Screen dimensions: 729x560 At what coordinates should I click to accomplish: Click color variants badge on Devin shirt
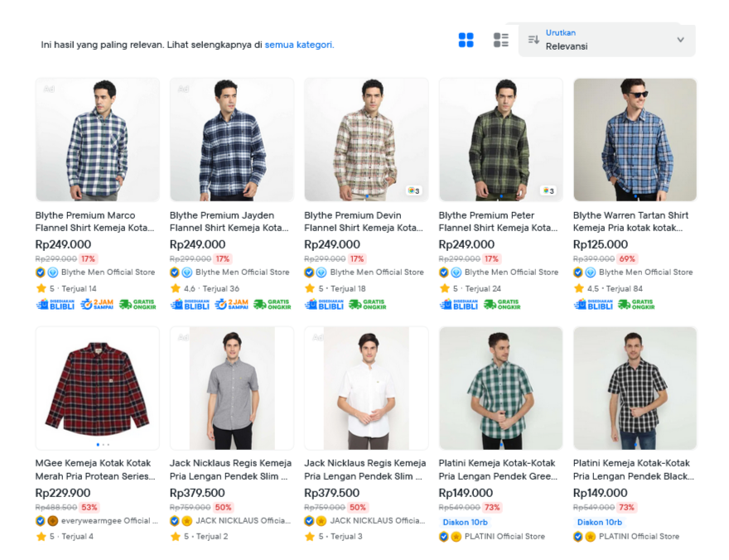[x=413, y=191]
